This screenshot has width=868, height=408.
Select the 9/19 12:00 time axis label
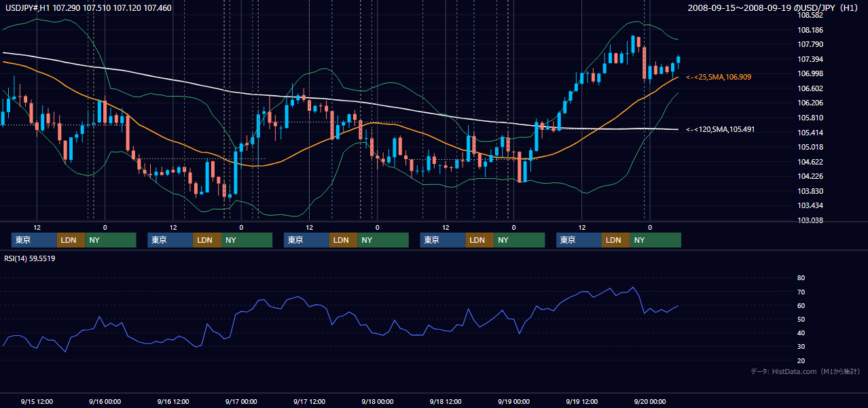(582, 401)
